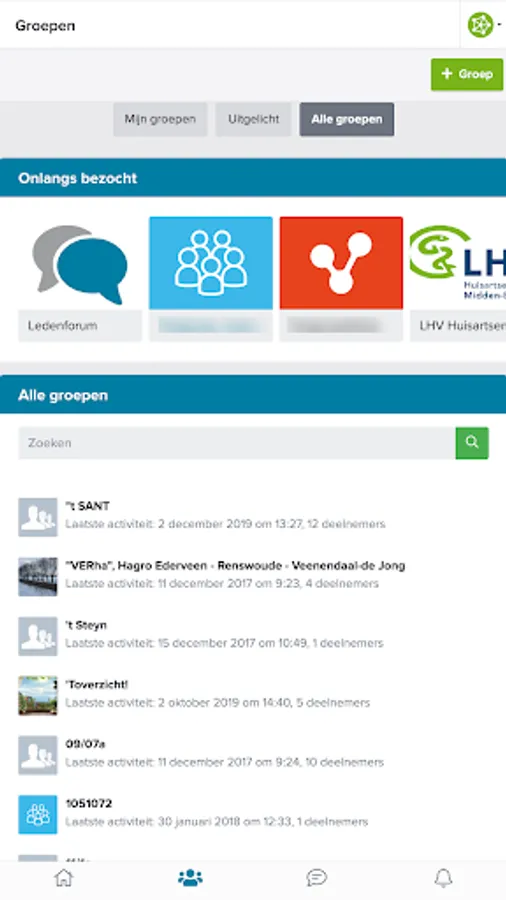This screenshot has height=900, width=506.
Task: Switch to the Mijn groepen tab
Action: point(160,119)
